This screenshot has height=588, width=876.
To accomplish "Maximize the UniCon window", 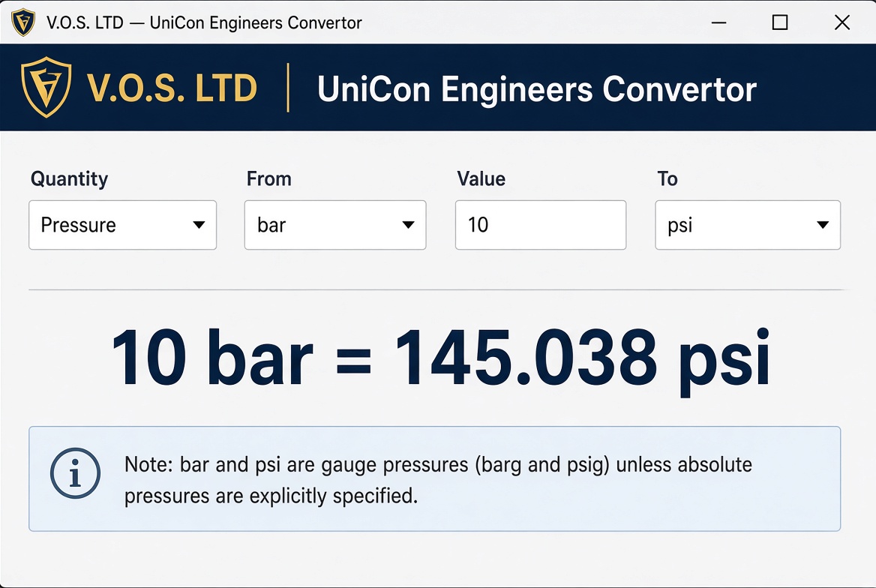I will tap(780, 22).
